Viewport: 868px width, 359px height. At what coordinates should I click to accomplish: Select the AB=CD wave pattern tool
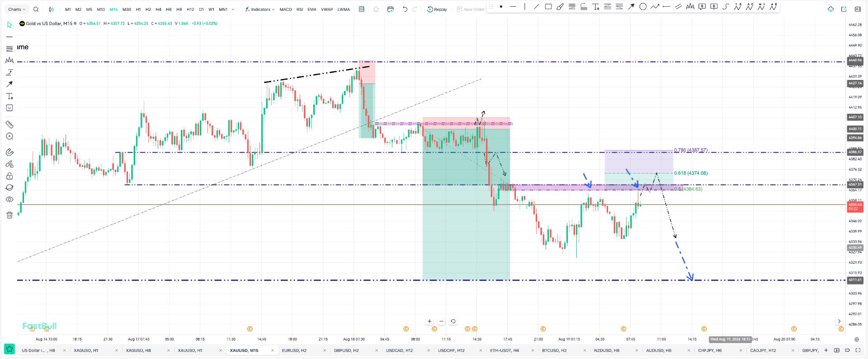(x=750, y=7)
